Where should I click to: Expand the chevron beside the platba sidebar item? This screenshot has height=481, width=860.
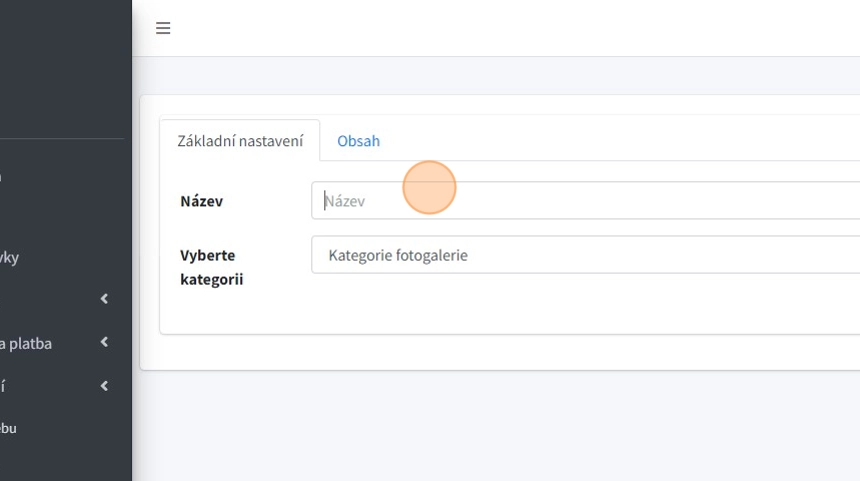click(104, 343)
